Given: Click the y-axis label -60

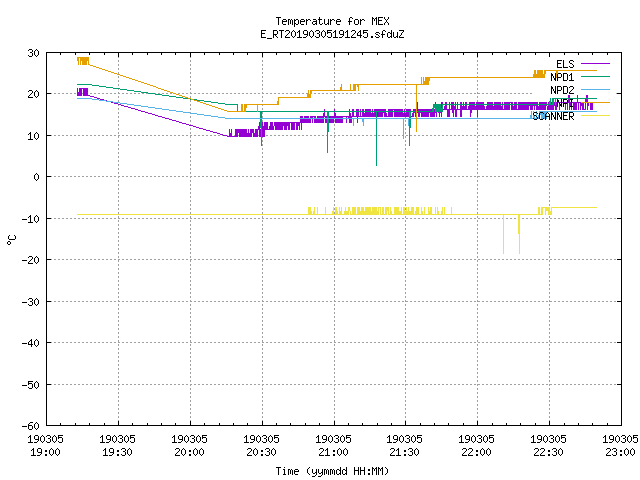Looking at the screenshot, I should (x=31, y=426).
